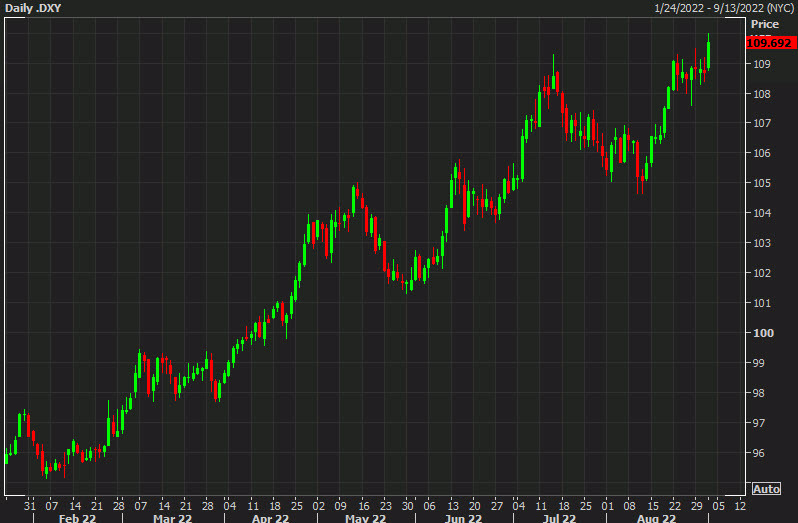
Task: Select the Aug 22 month label
Action: (x=657, y=518)
